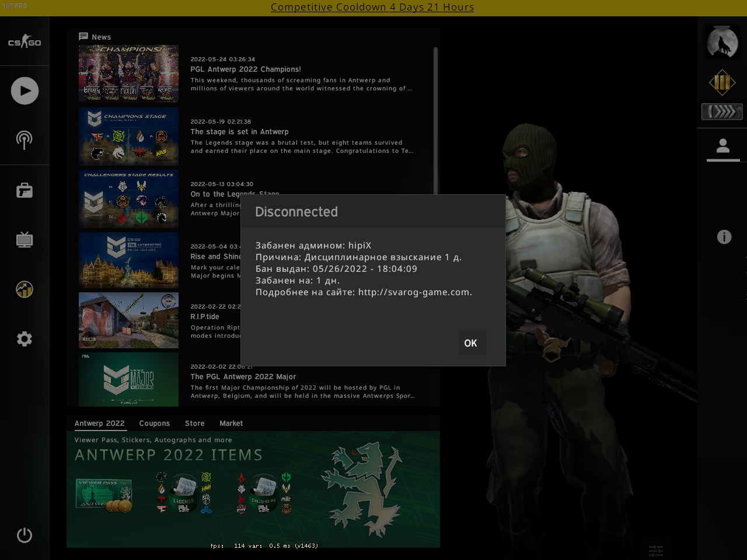The height and width of the screenshot is (560, 747).
Task: Click the info circle icon
Action: click(x=724, y=237)
